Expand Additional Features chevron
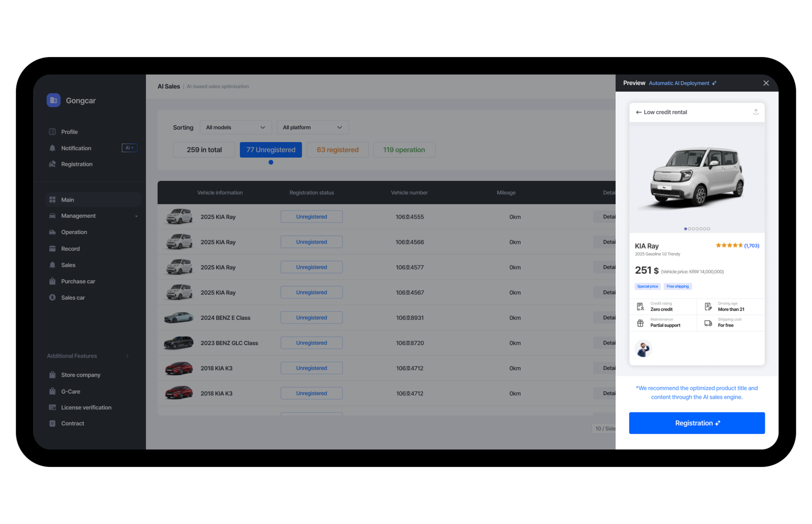 127,356
